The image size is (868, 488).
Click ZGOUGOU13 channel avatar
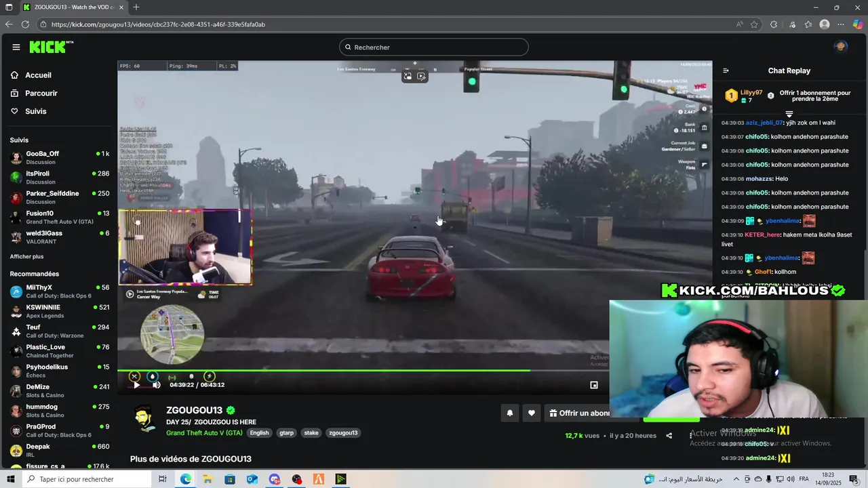click(x=145, y=419)
